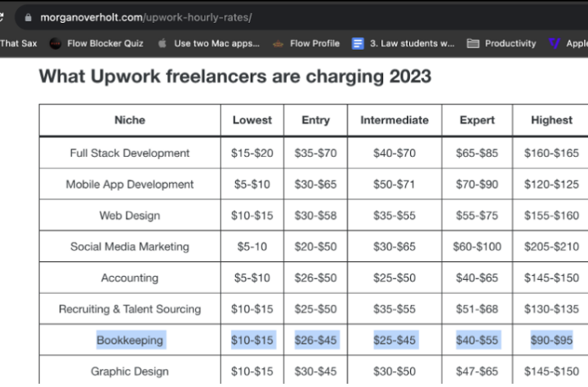Click the lock icon in address bar
This screenshot has height=387, width=588.
[x=29, y=16]
